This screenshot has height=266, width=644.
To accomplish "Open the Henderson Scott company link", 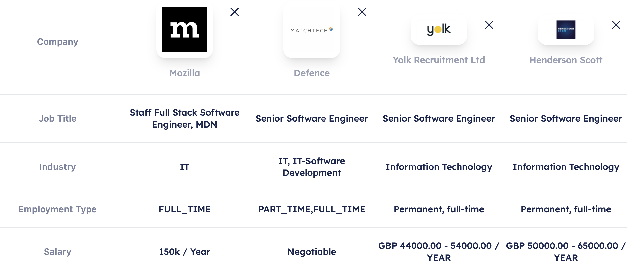I will [x=566, y=60].
